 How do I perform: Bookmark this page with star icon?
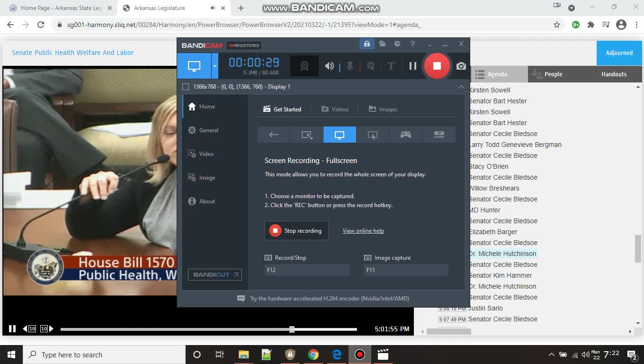[x=557, y=25]
